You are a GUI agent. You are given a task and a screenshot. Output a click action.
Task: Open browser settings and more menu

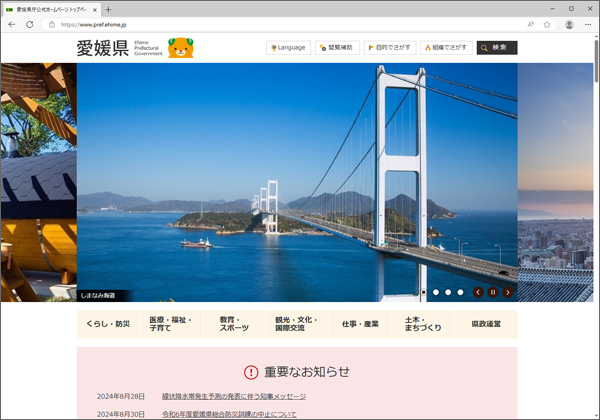588,24
